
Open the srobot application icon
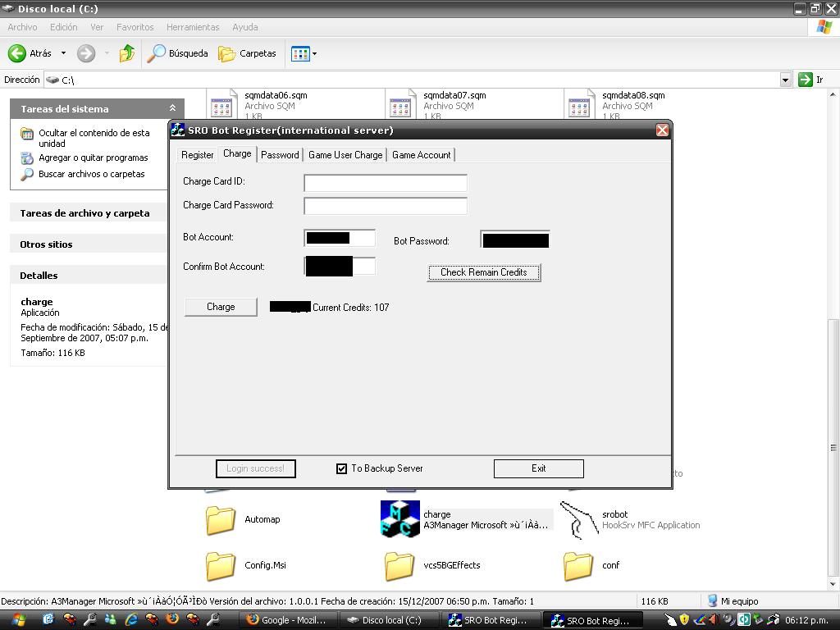coord(579,520)
